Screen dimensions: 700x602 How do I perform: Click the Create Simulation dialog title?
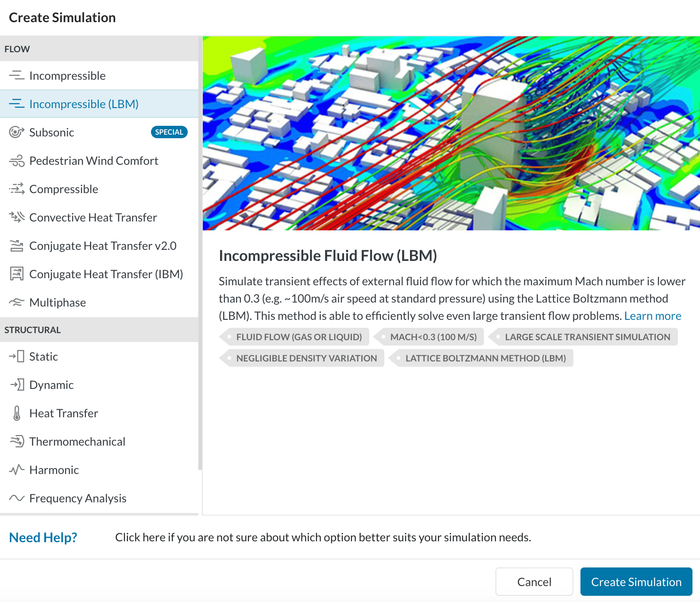(x=62, y=18)
